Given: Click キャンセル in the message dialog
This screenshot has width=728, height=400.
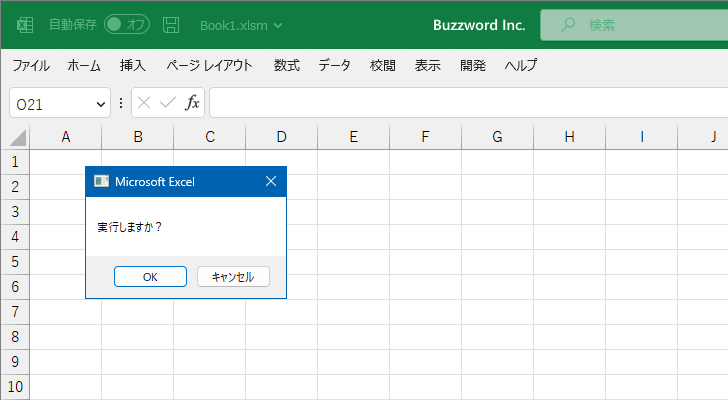Looking at the screenshot, I should 233,277.
